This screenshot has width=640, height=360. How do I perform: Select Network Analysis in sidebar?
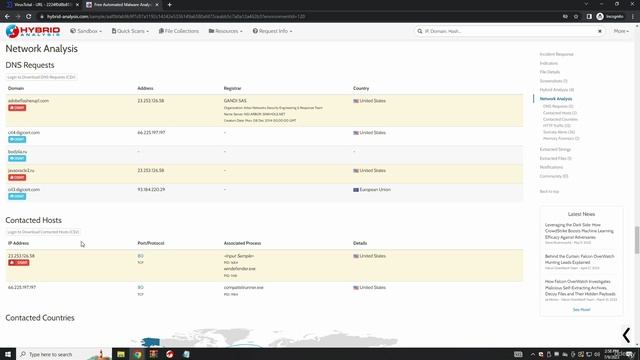(x=556, y=98)
